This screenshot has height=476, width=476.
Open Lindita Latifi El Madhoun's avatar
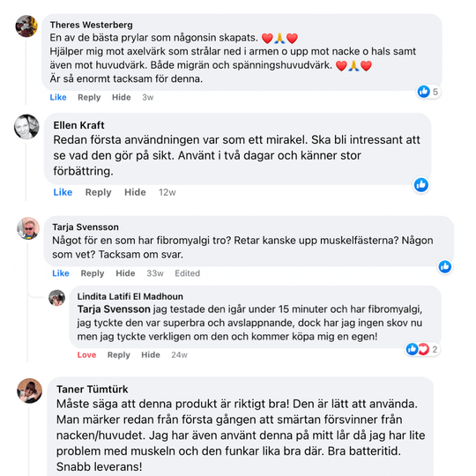pyautogui.click(x=56, y=298)
